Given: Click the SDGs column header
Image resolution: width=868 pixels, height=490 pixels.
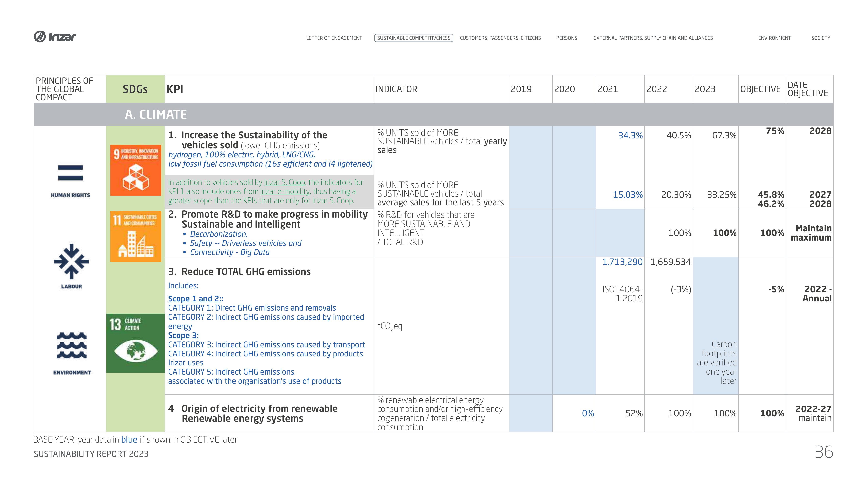Looking at the screenshot, I should [135, 89].
